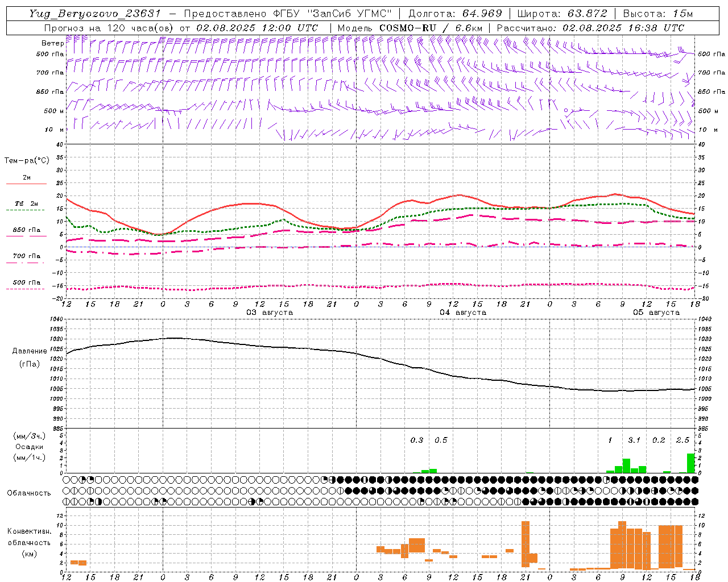Click the 04 августа date label
The image size is (728, 582).
(x=463, y=312)
